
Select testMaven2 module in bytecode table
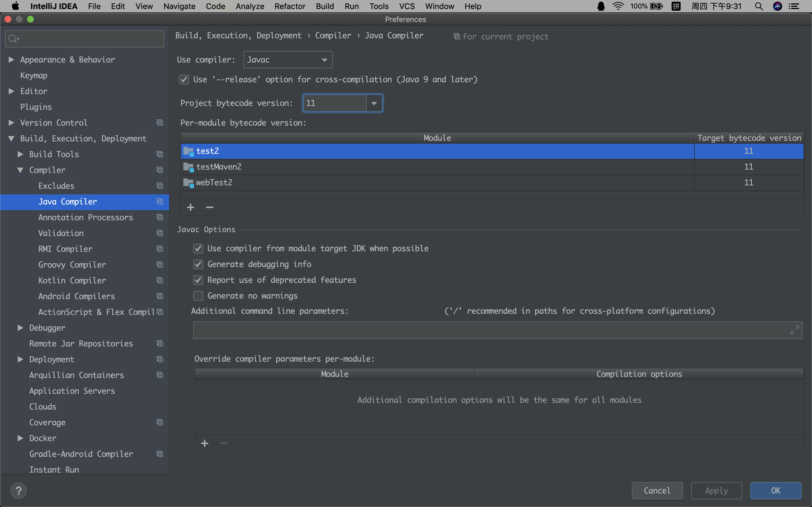click(x=438, y=166)
